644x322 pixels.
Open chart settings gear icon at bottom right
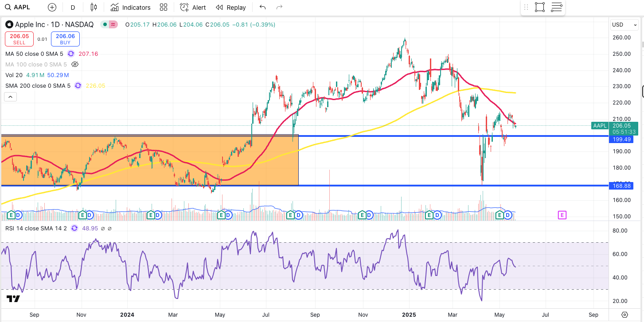point(624,315)
